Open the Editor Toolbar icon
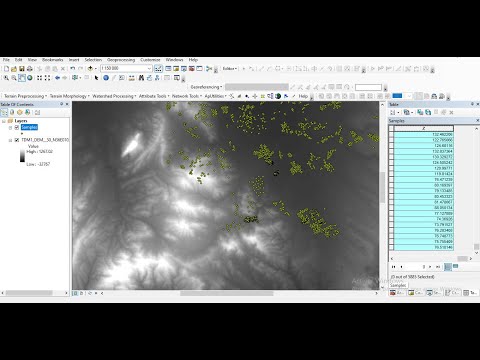 [x=158, y=69]
